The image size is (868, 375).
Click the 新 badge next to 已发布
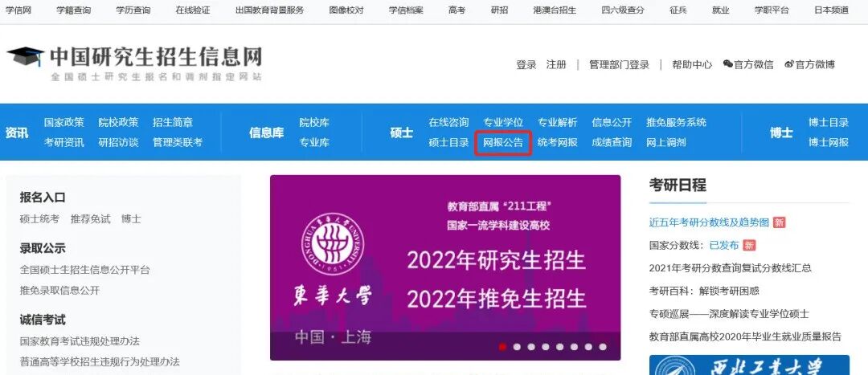(x=749, y=245)
